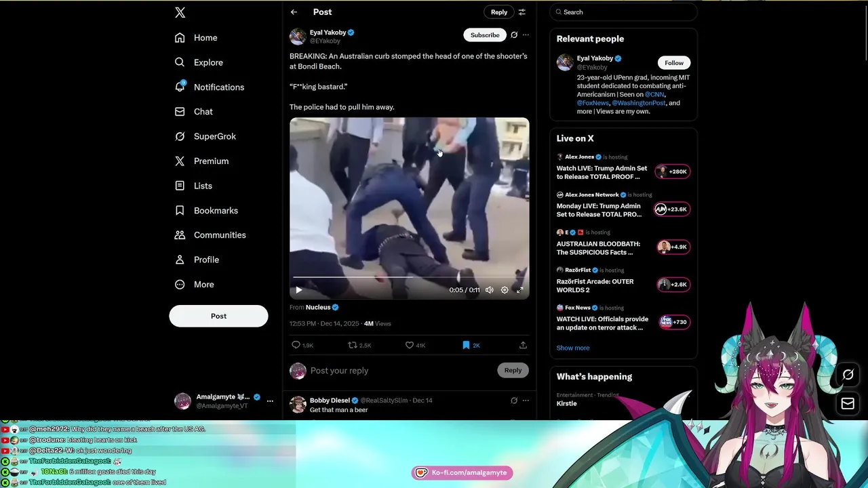Open the Eyal Yakoby avatar on the post
The image size is (868, 488).
[x=298, y=37]
